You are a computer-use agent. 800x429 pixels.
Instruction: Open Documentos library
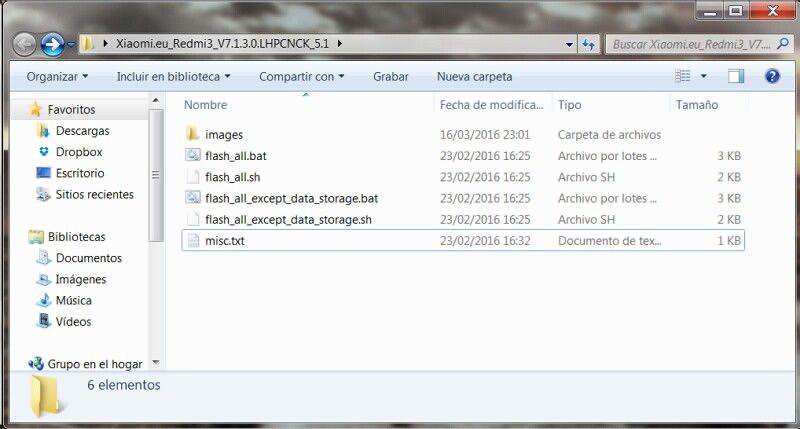89,258
